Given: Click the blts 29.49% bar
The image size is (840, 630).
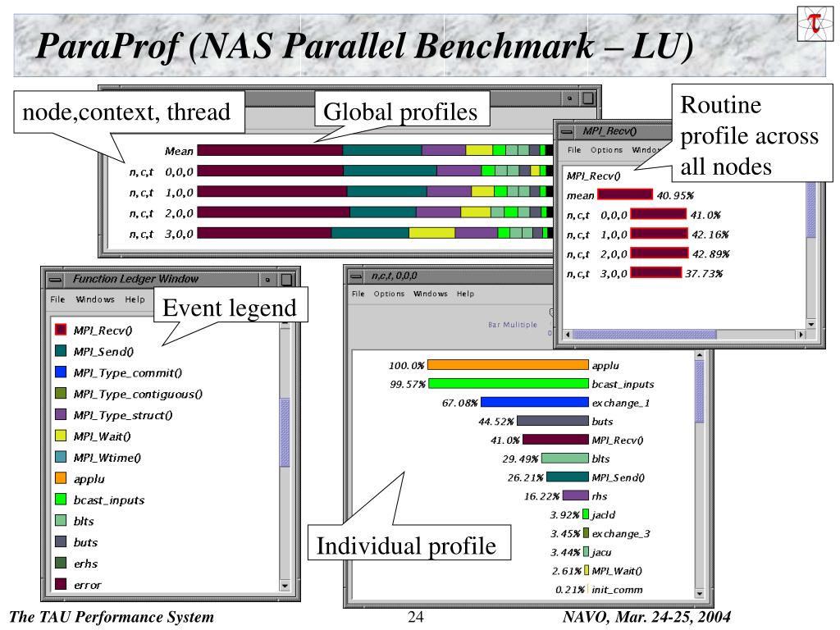Looking at the screenshot, I should coord(564,458).
